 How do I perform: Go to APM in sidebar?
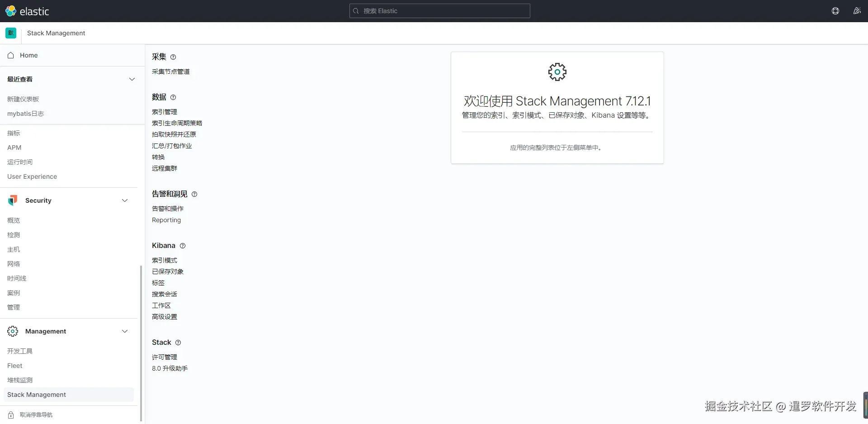[14, 148]
